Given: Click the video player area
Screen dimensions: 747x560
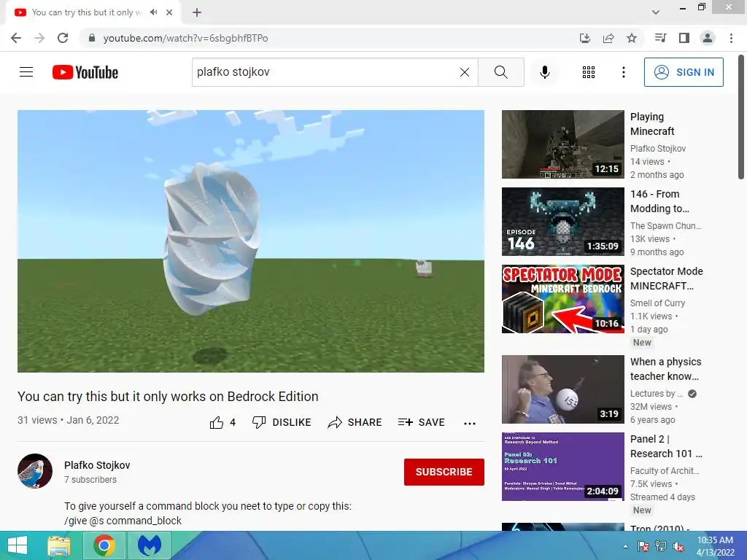Looking at the screenshot, I should [251, 241].
